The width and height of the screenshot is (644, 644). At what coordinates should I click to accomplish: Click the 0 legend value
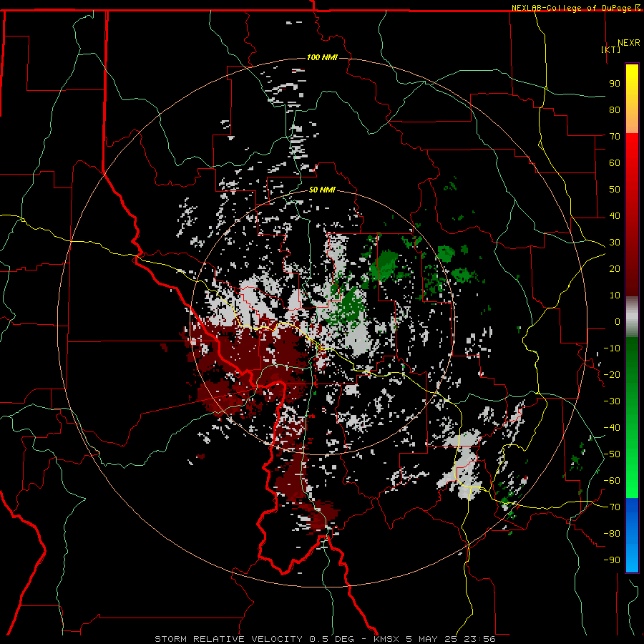coord(618,321)
